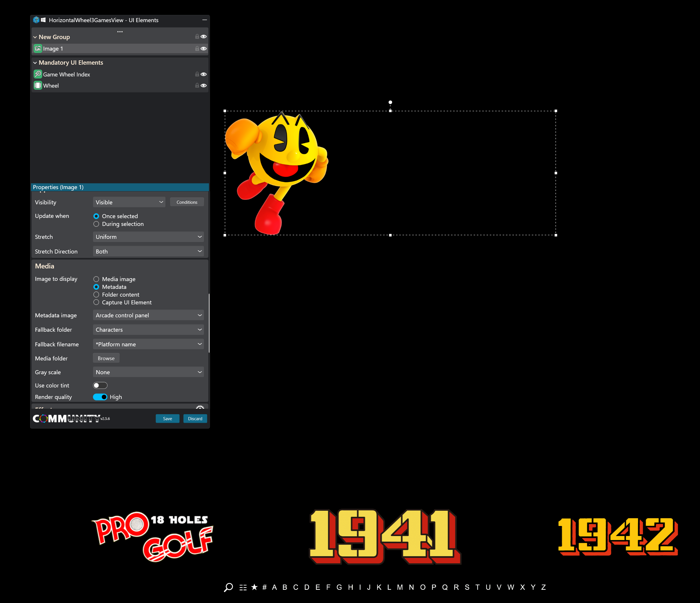The width and height of the screenshot is (700, 603).
Task: Click the Community v2.5.6 logo
Action: tap(71, 419)
